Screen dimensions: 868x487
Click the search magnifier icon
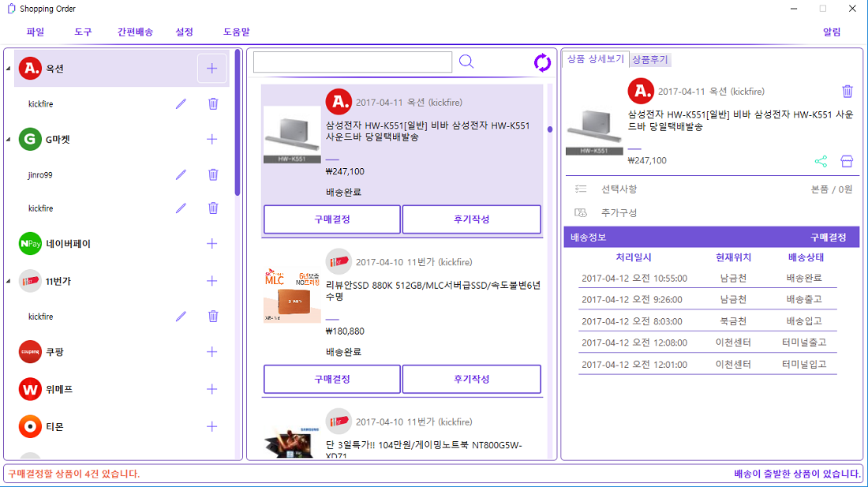click(x=466, y=62)
